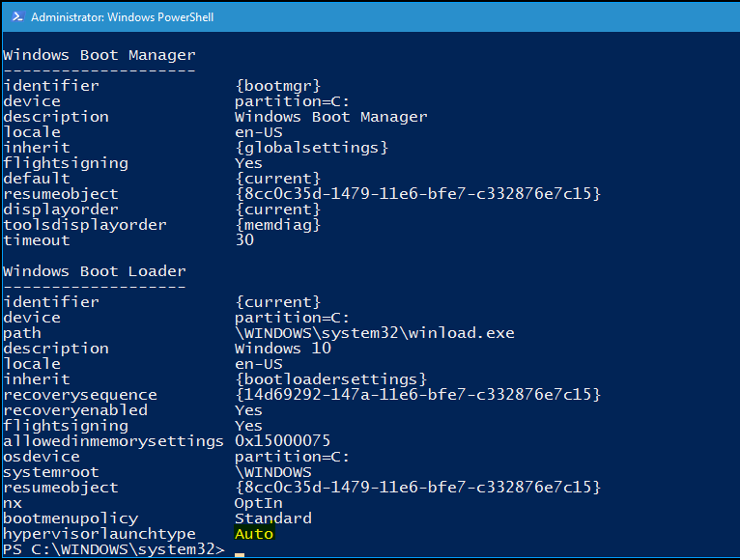Viewport: 740px width, 560px height.
Task: Select the "{memdiag}" toolsdisplayorder value
Action: point(277,225)
